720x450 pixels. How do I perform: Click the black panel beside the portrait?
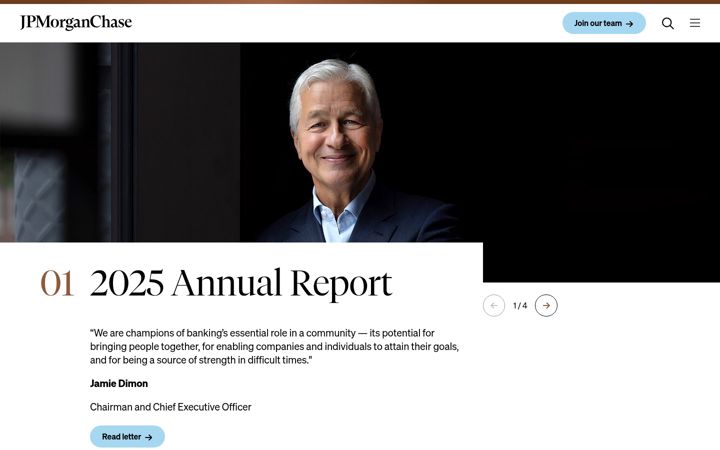coord(597,161)
